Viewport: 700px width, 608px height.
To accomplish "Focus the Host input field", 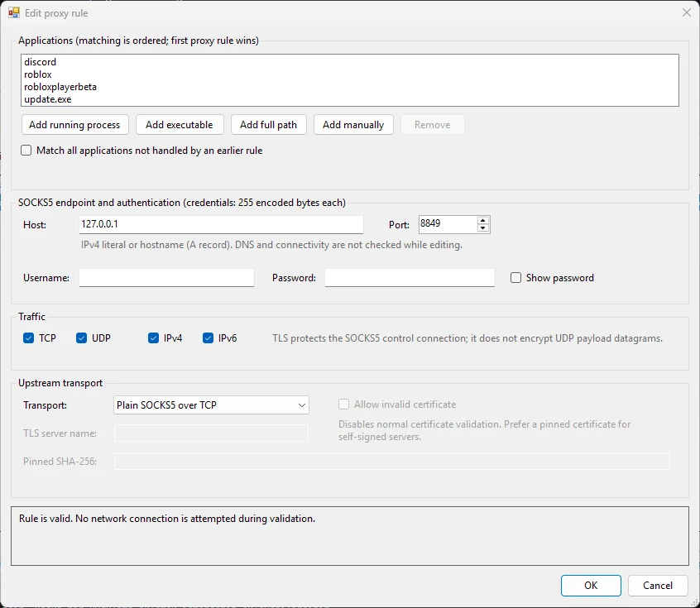I will [221, 224].
